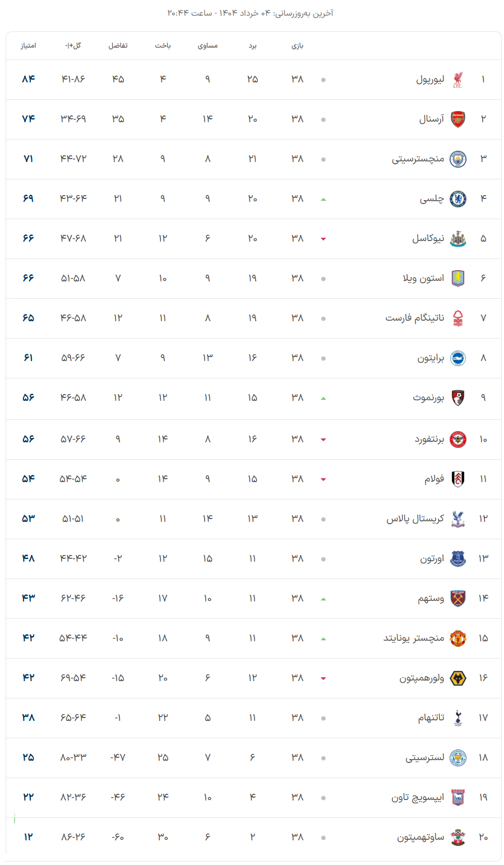
Task: Click the امتیاز column header
Action: 29,45
